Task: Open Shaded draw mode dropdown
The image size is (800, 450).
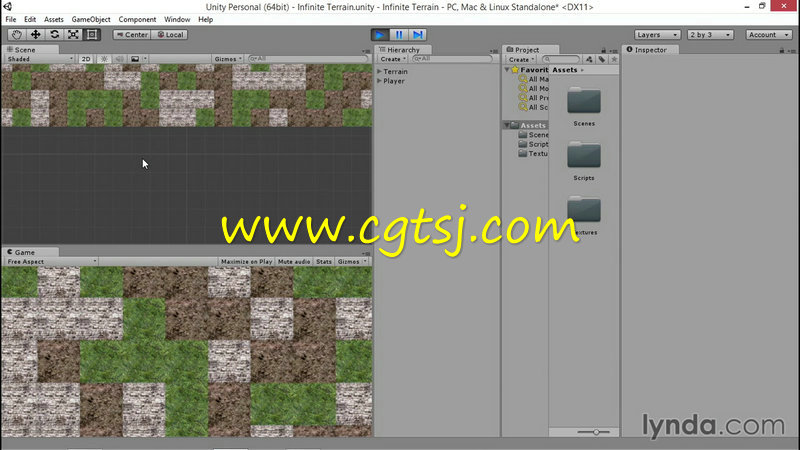Action: point(40,59)
